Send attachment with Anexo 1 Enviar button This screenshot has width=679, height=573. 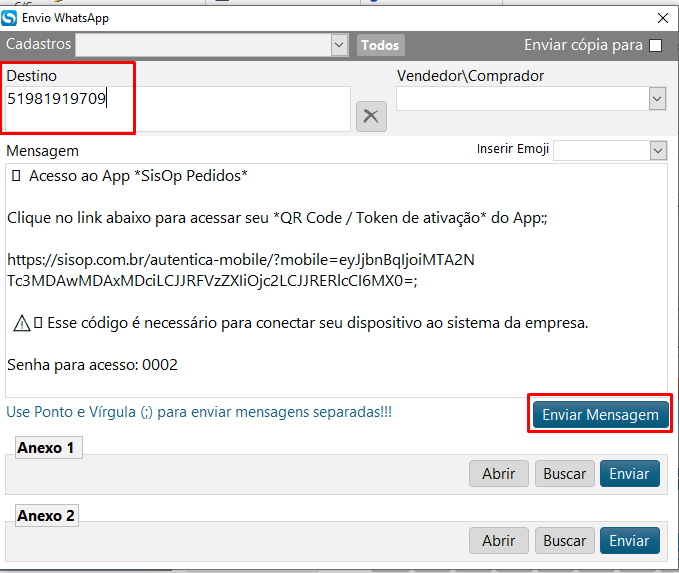click(x=629, y=473)
